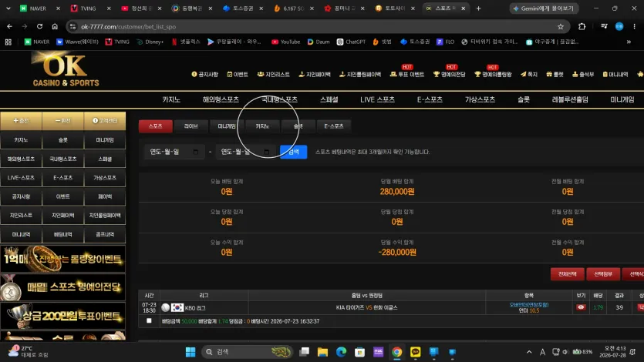Screen dimensions: 644x362
Task: Click the browser back arrow icon
Action: tap(9, 26)
